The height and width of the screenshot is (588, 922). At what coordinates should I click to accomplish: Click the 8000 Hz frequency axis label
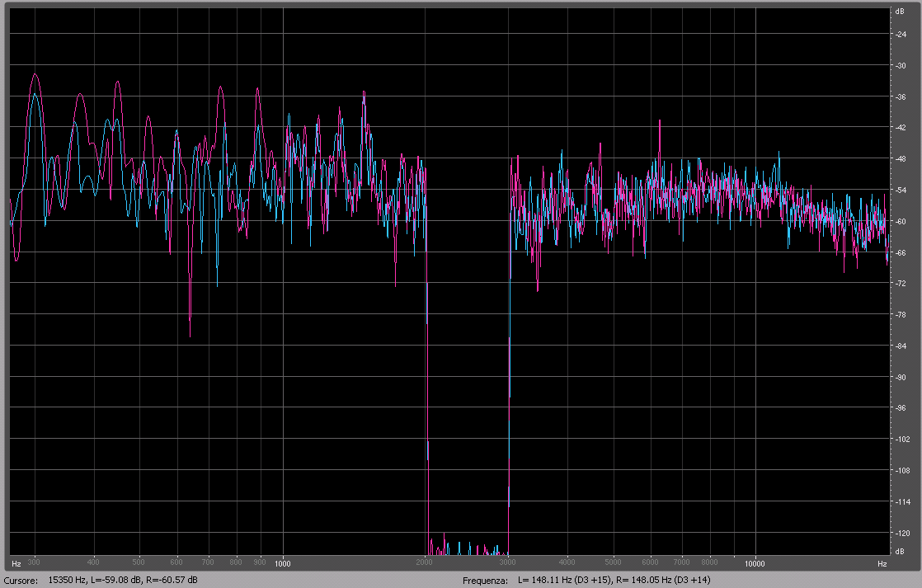pos(709,562)
